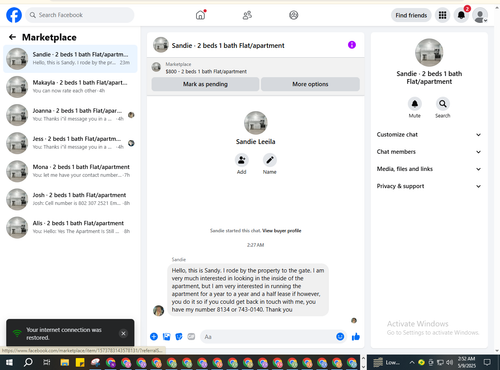Open Alis conversation in the list
This screenshot has width=500, height=370.
coord(70,227)
